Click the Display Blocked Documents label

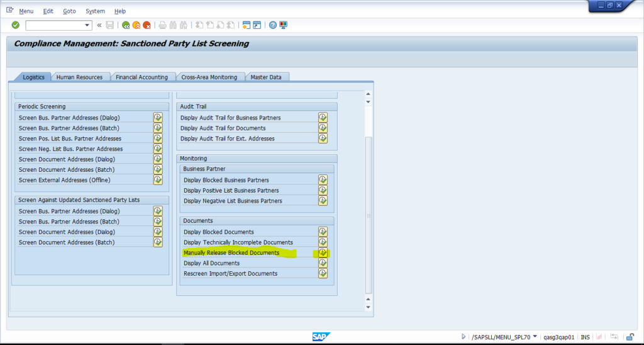(x=218, y=232)
